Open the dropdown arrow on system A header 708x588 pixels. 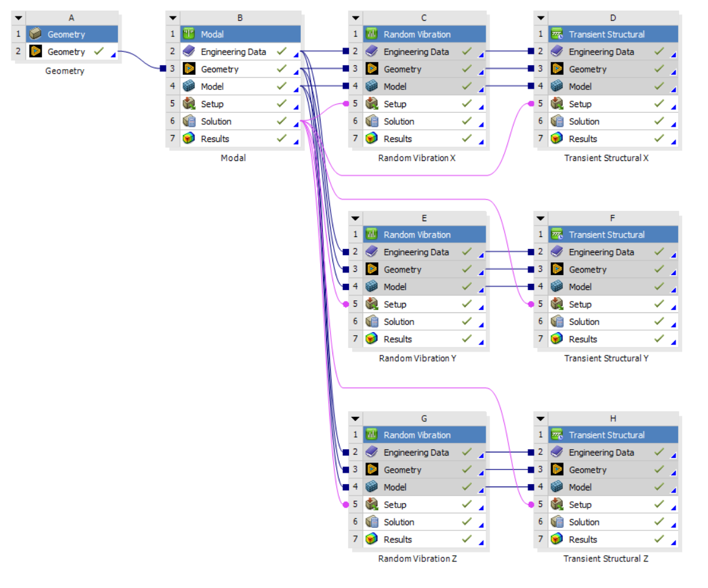click(19, 17)
